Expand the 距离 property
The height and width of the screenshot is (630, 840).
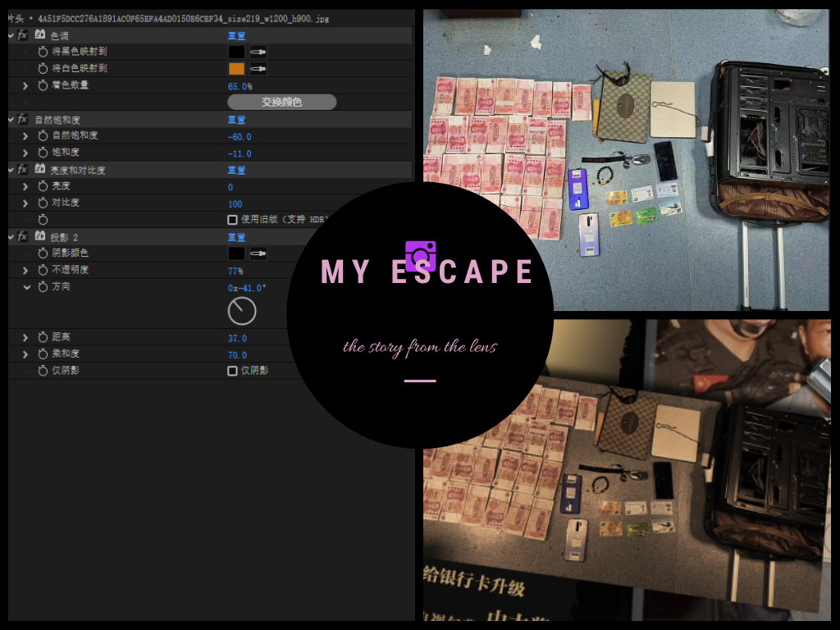point(25,338)
